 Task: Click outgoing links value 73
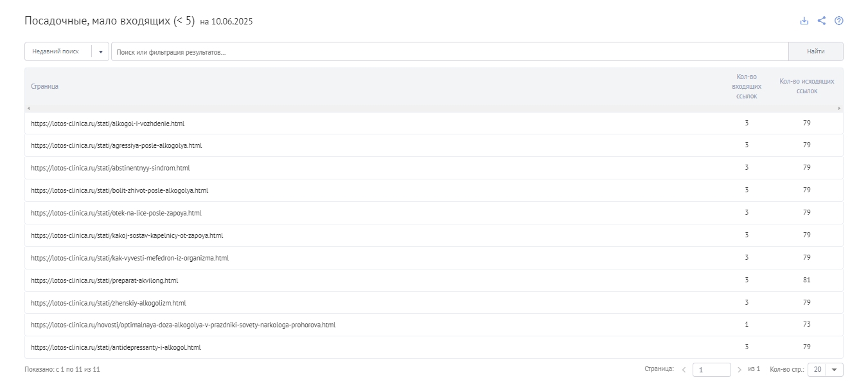[x=807, y=325]
